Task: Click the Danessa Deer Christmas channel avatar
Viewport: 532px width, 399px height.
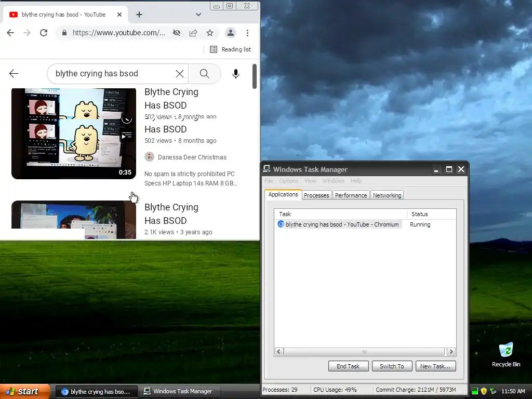Action: [x=149, y=157]
